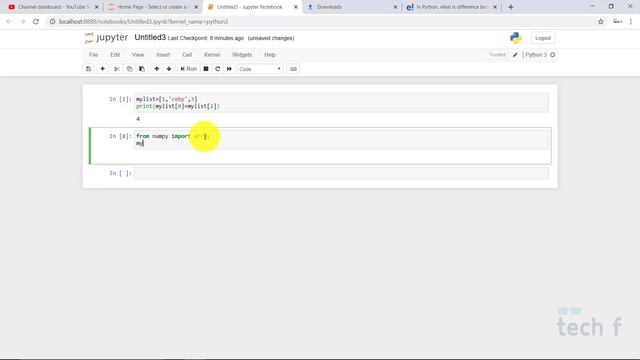Paste cells below icon in toolbar

142,69
